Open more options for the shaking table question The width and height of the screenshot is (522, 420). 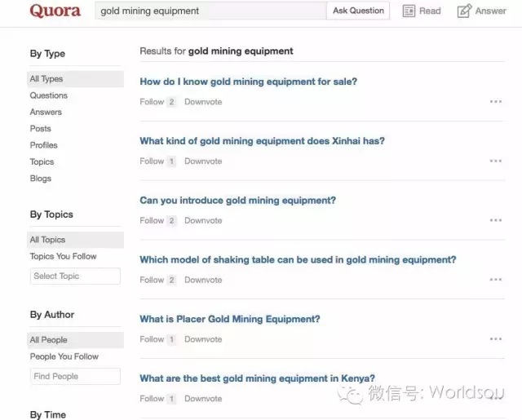496,280
